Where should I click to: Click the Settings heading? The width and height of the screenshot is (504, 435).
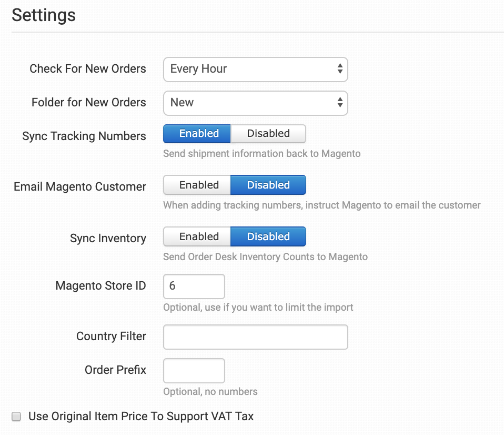point(44,15)
